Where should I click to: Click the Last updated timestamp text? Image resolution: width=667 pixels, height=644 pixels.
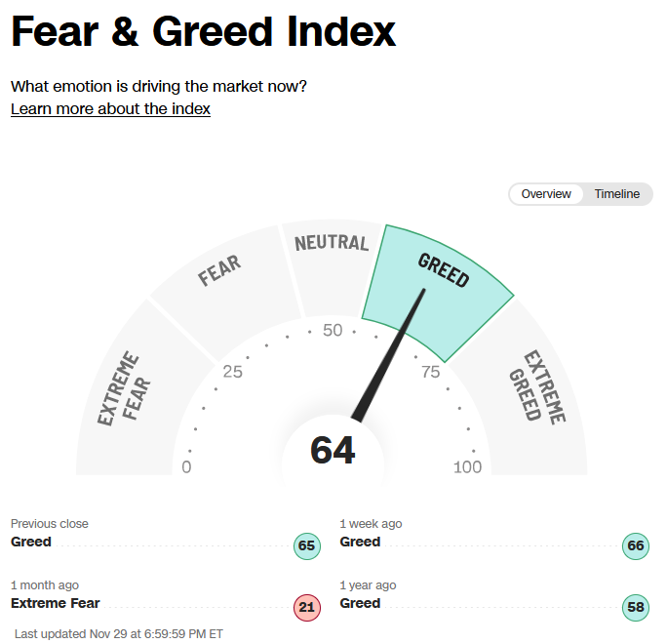point(119,634)
